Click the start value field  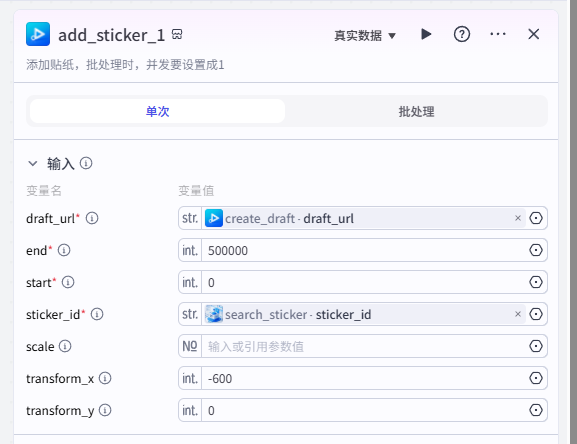click(364, 283)
